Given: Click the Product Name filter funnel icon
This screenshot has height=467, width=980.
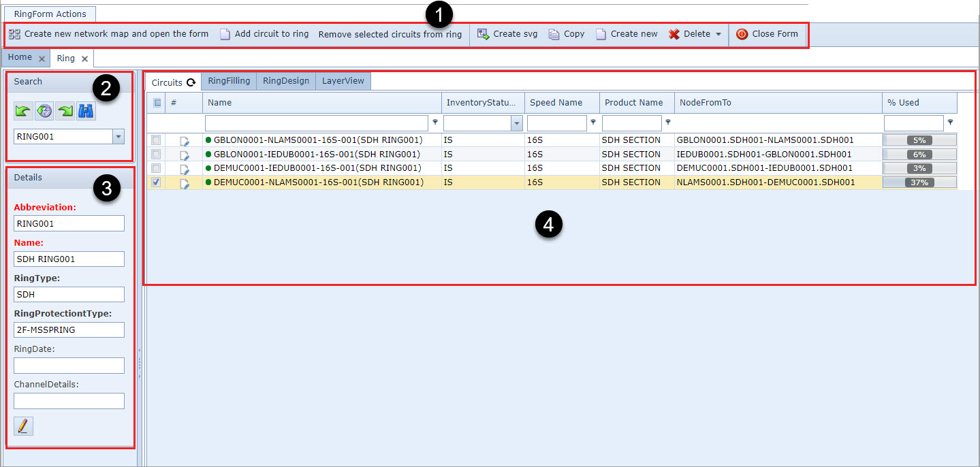Looking at the screenshot, I should click(x=668, y=123).
